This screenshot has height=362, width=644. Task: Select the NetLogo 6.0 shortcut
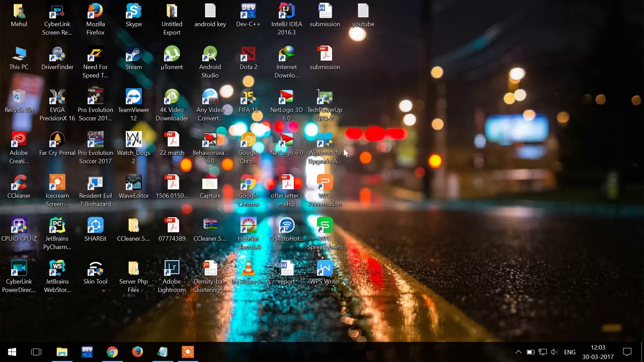pyautogui.click(x=286, y=144)
